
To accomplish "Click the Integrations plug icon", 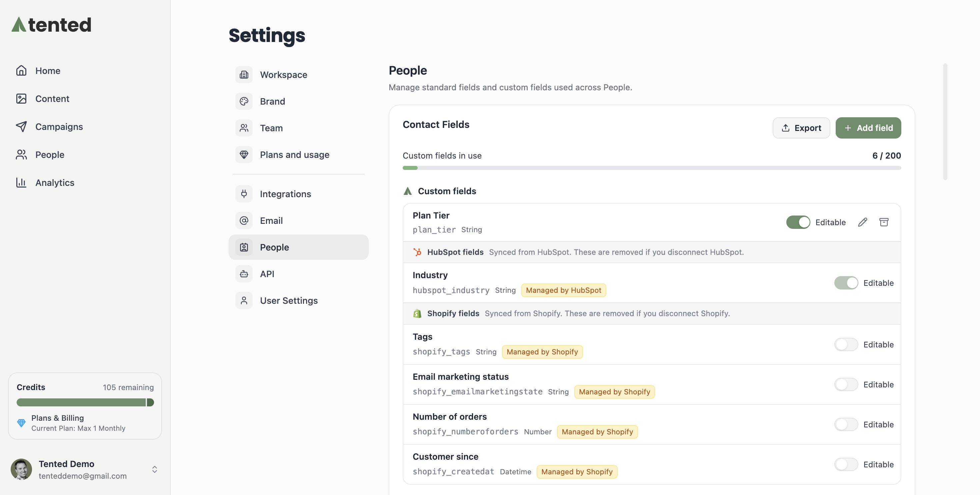I will pos(244,194).
